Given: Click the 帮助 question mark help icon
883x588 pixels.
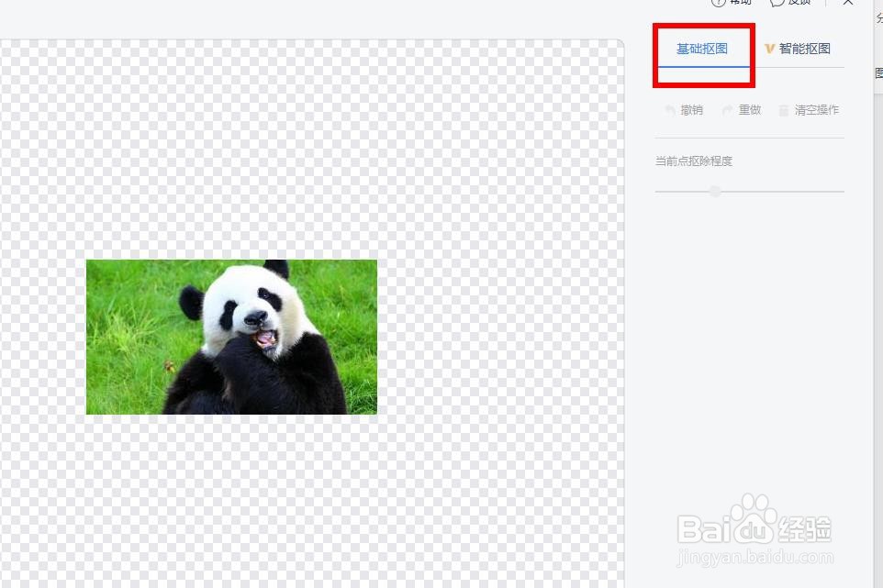Looking at the screenshot, I should (720, 4).
